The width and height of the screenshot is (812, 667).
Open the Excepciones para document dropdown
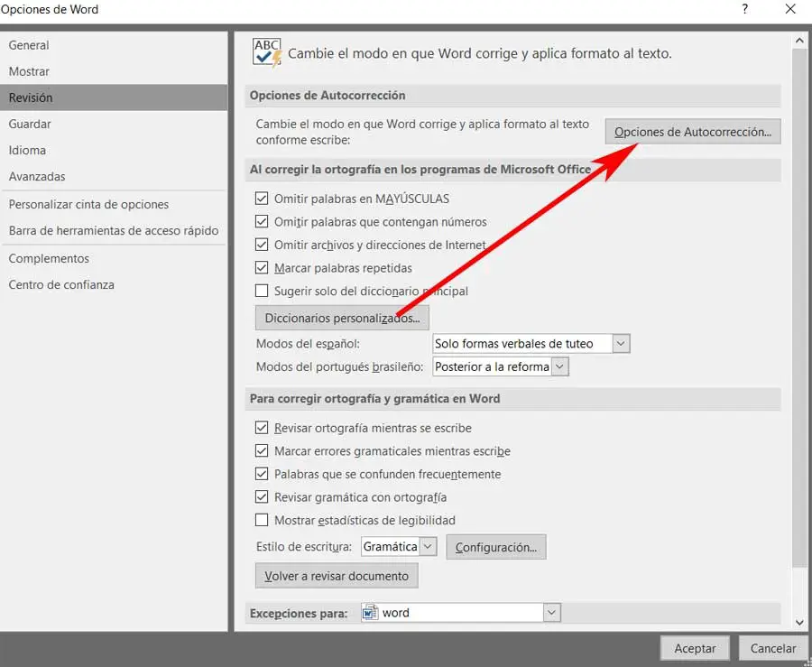point(551,613)
